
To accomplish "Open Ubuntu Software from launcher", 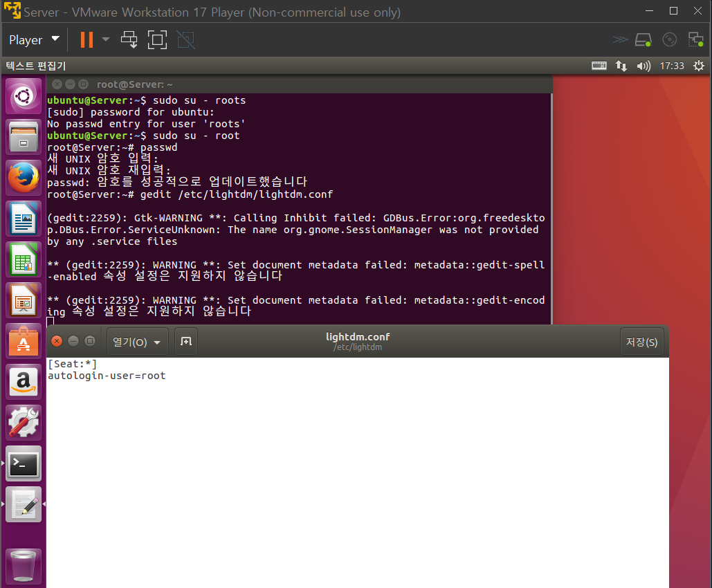I will pyautogui.click(x=23, y=341).
